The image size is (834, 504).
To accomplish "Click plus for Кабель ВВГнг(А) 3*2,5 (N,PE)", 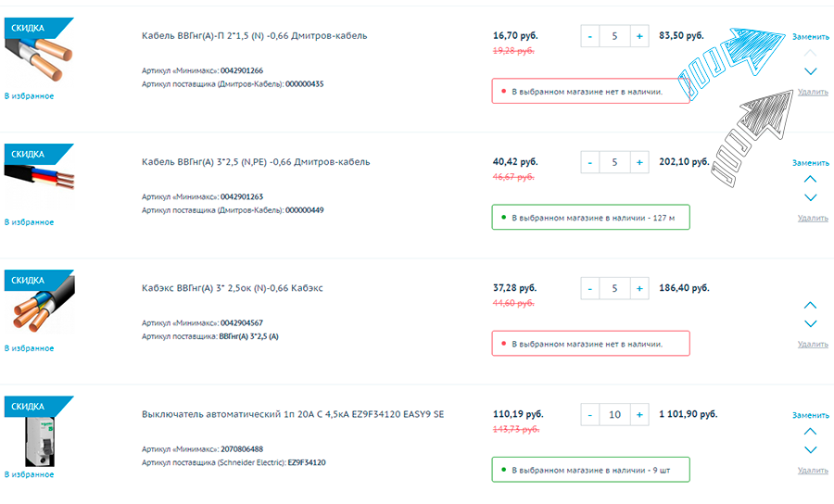I will point(639,162).
